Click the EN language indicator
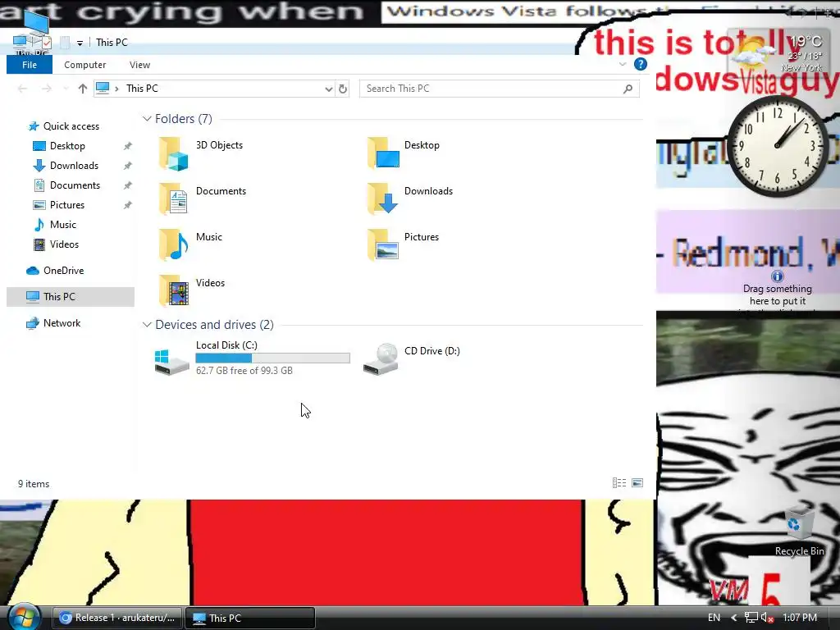840x630 pixels. click(x=714, y=618)
